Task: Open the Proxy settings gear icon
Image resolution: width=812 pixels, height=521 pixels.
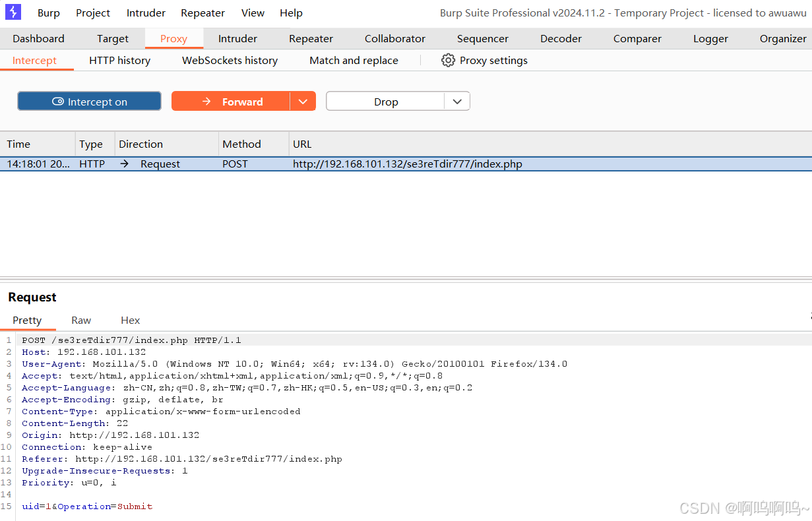Action: pyautogui.click(x=448, y=61)
